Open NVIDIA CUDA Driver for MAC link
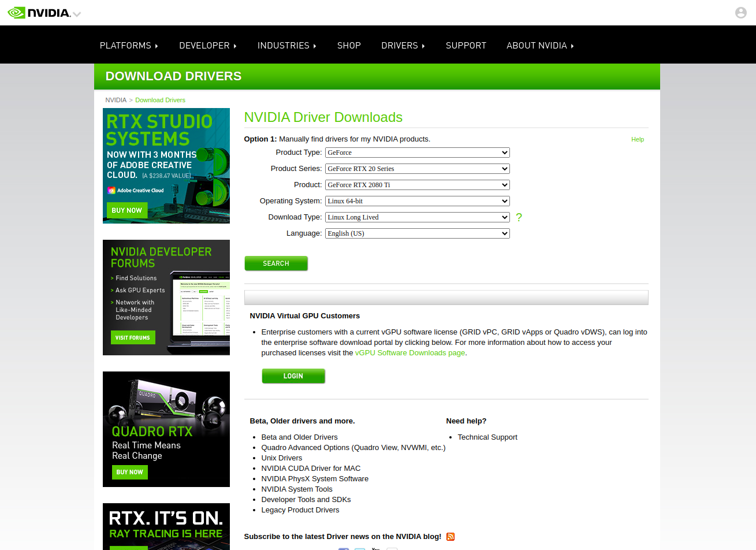Screen dimensions: 756x550 click(311, 469)
